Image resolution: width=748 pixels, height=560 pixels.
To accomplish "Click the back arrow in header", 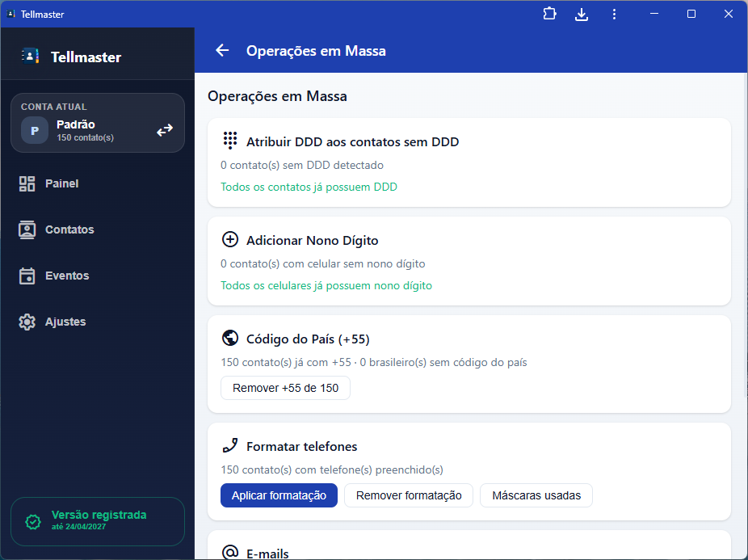I will (222, 51).
